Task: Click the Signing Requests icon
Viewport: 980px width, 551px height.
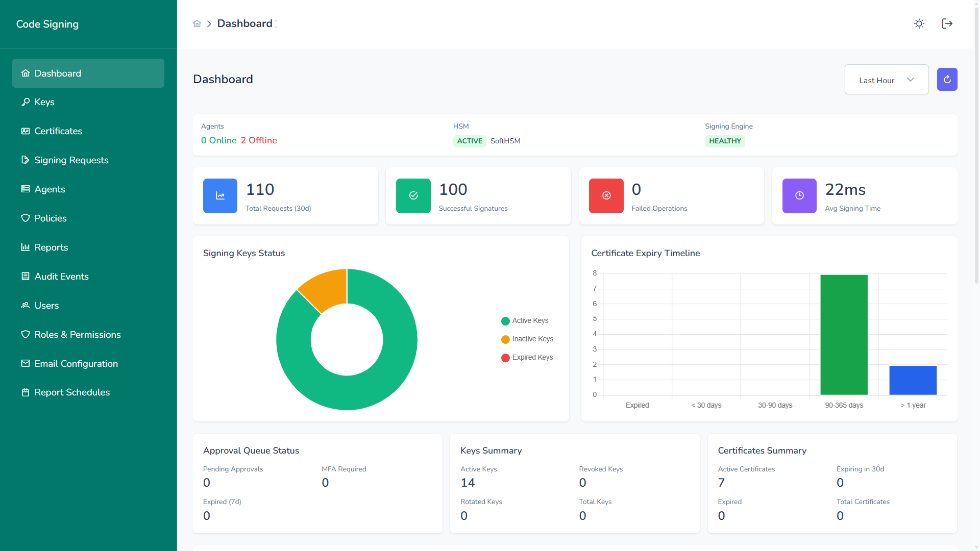Action: click(25, 160)
